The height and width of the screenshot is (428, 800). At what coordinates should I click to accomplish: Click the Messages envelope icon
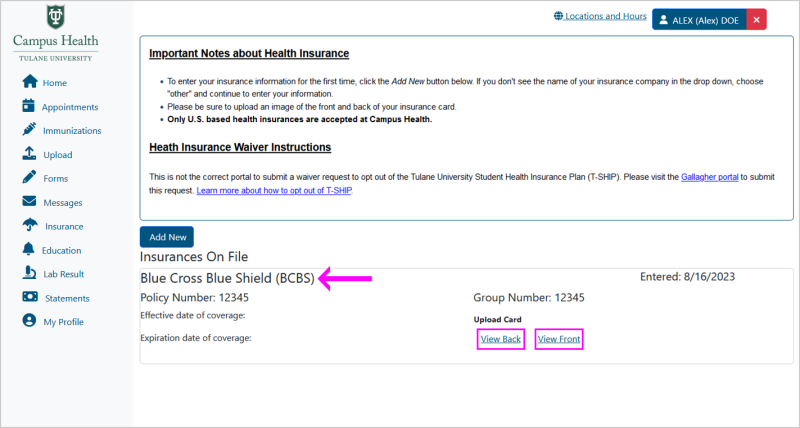[x=29, y=201]
